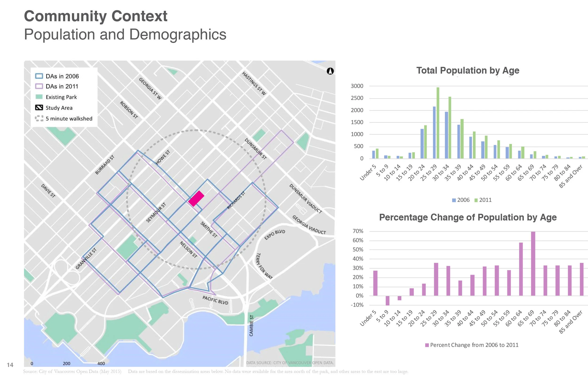
Task: Click the PACIFIC BLVD label
Action: tap(215, 300)
